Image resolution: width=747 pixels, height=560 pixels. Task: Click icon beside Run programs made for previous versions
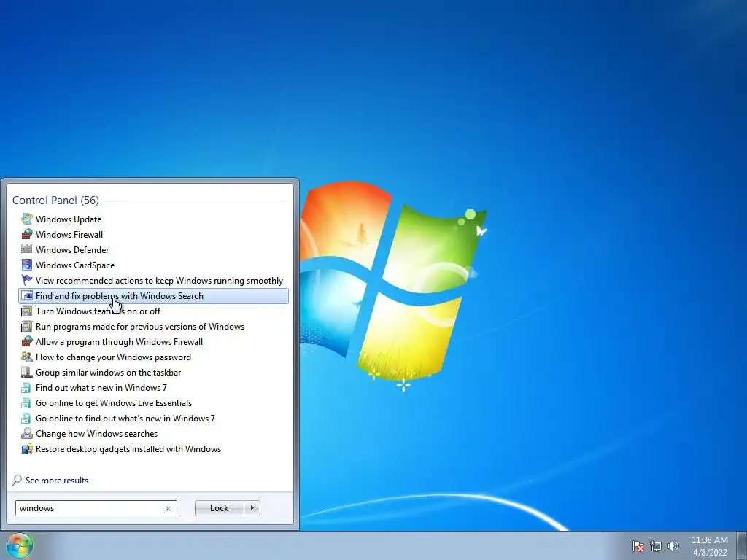coord(27,326)
